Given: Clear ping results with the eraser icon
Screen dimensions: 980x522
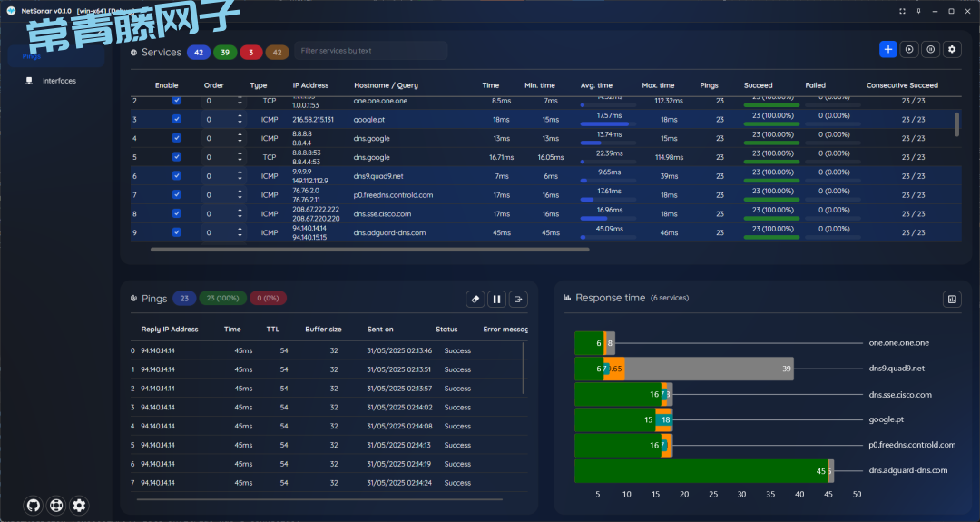Looking at the screenshot, I should 475,299.
